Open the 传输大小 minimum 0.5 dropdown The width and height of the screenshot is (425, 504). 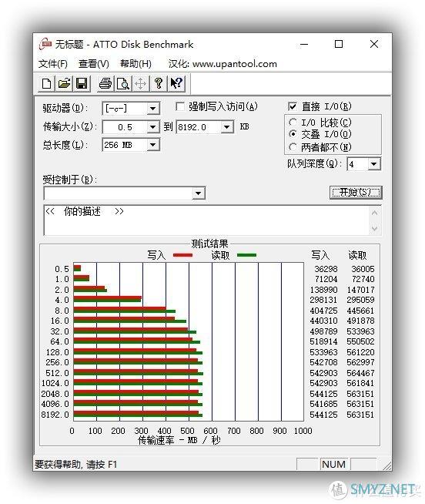point(153,127)
